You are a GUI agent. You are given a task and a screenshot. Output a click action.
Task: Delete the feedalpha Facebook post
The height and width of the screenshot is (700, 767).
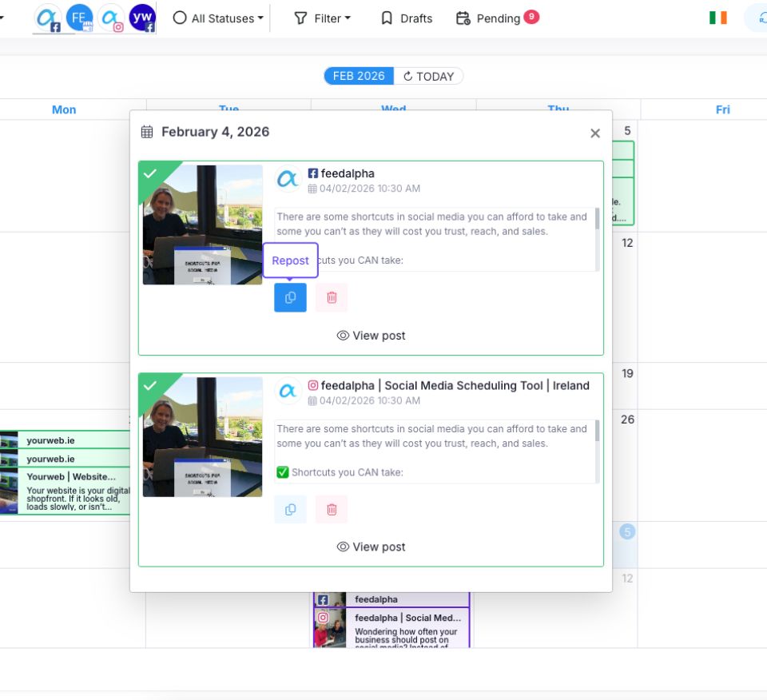(332, 297)
